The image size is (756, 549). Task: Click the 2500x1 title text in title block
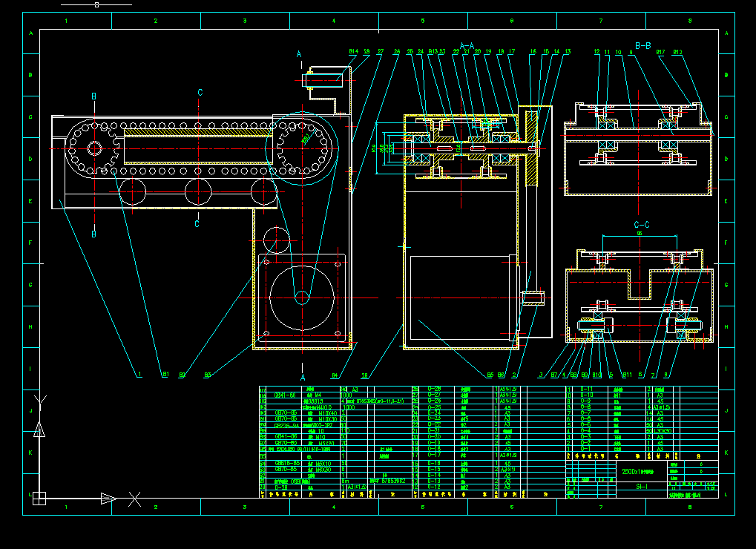click(x=638, y=471)
